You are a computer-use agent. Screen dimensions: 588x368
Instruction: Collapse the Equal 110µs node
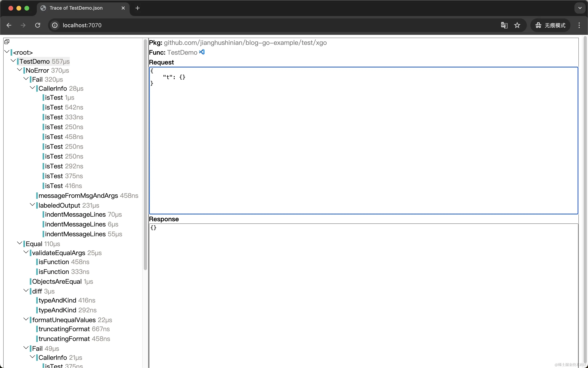20,243
